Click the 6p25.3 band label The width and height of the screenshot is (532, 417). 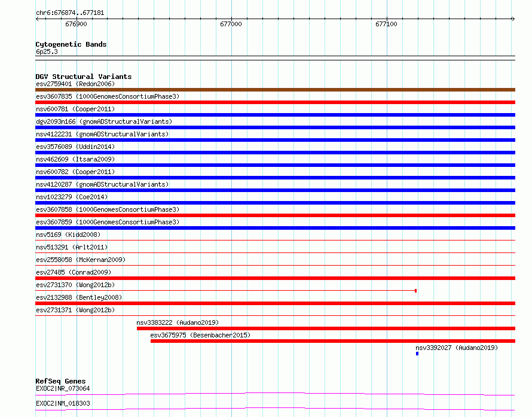47,51
